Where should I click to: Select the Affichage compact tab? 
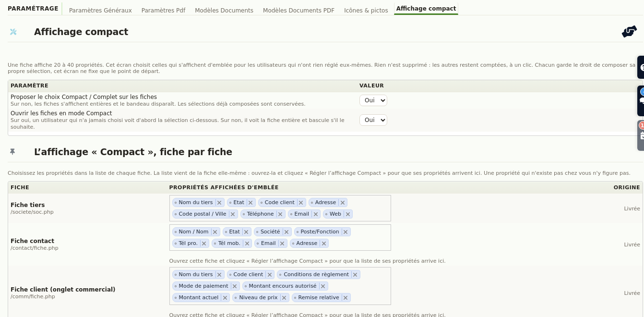[x=426, y=9]
